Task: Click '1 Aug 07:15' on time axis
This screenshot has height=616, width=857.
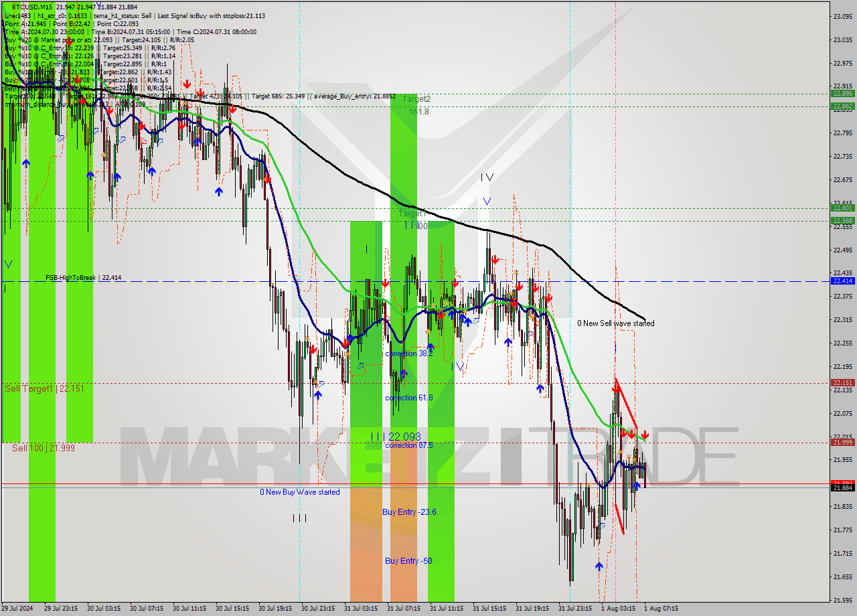Action: [661, 609]
